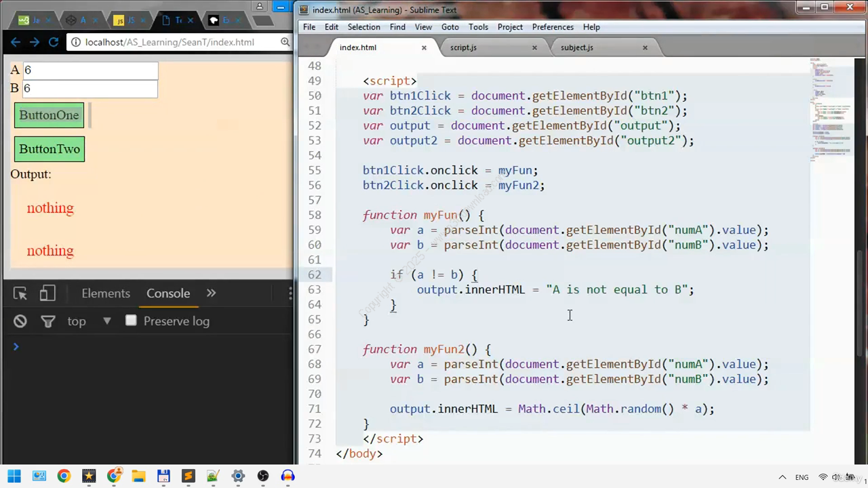Screen dimensions: 868x488
Task: Go forward in the Chrome browser
Action: point(35,42)
